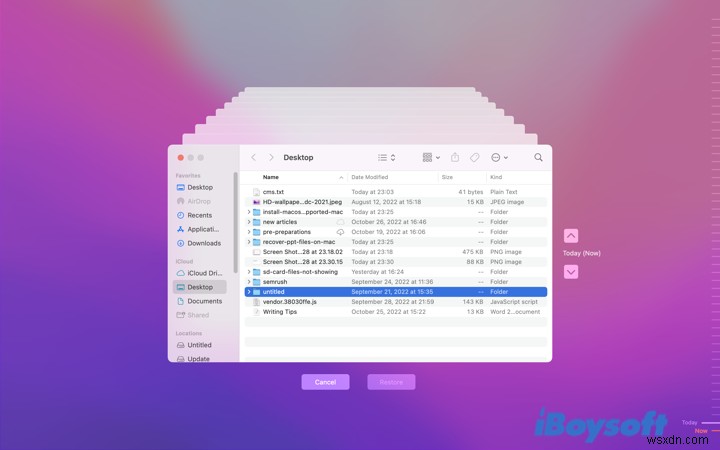Expand the semrush folder
Viewport: 720px width, 450px height.
(249, 282)
